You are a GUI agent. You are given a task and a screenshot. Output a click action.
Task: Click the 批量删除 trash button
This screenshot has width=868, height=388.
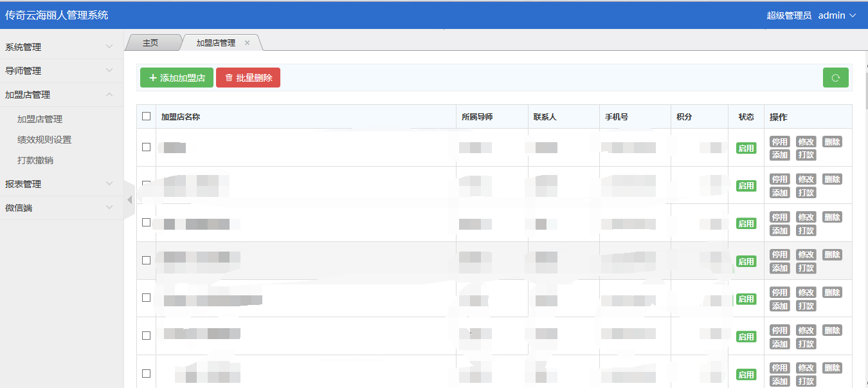pyautogui.click(x=248, y=78)
